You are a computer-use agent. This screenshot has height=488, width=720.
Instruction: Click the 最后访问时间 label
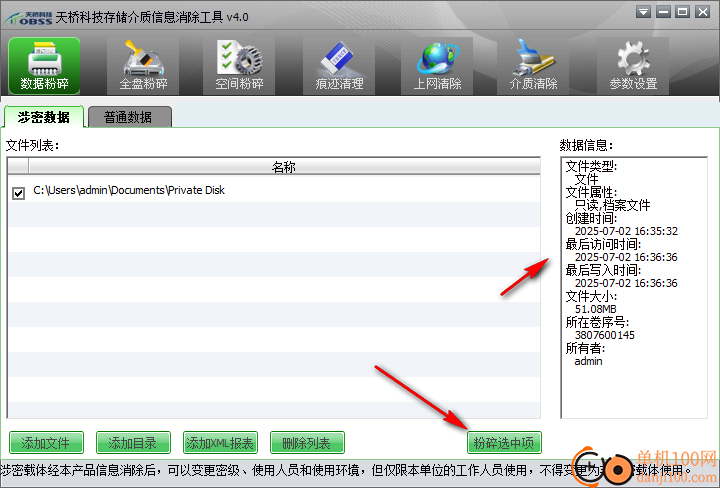click(603, 244)
